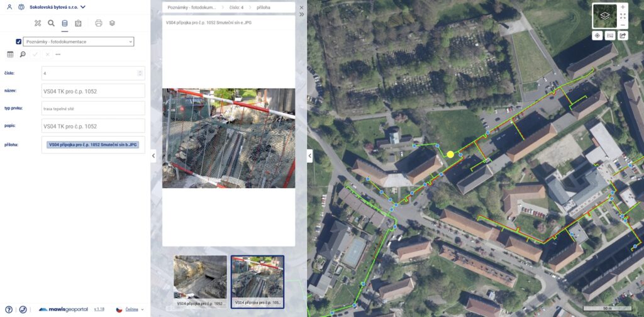Open the search magnifier tool
This screenshot has width=644, height=317.
pos(51,23)
